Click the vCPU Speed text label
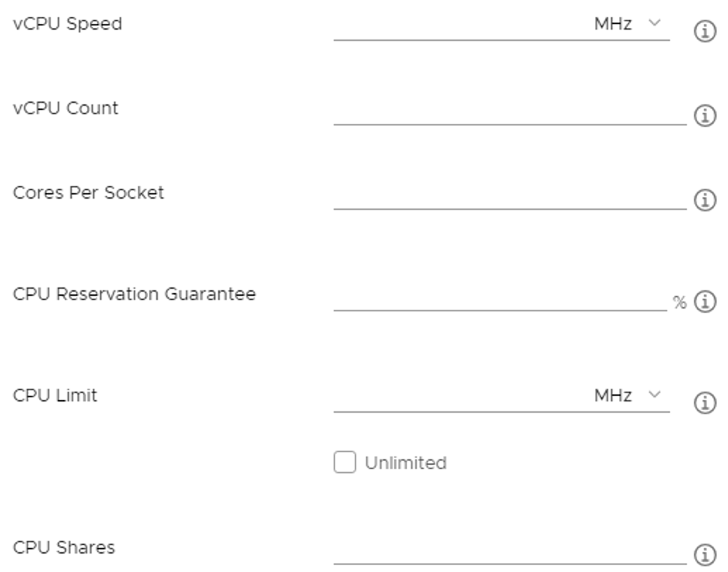The height and width of the screenshot is (572, 728). pos(68,24)
